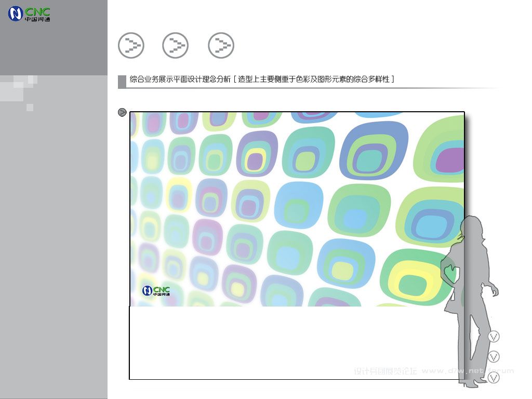Select the bracketed text 造型上主要侧重于色彩及图形元素的综合多样性
Screen dimensions: 532x399
click(314, 79)
